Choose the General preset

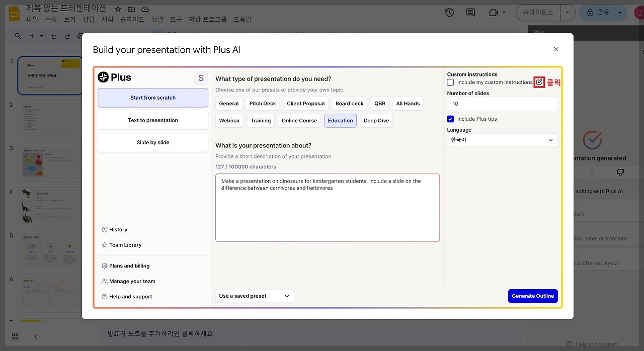tap(229, 104)
